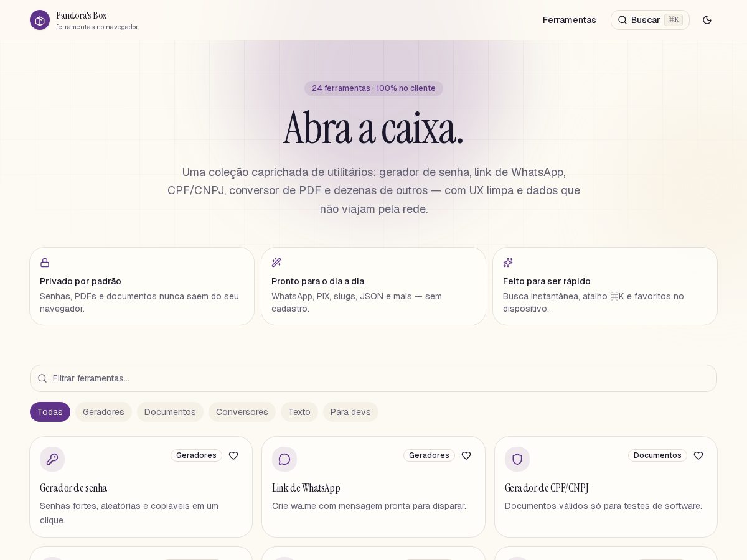Click the Pandora's Box cube logo

tap(40, 20)
